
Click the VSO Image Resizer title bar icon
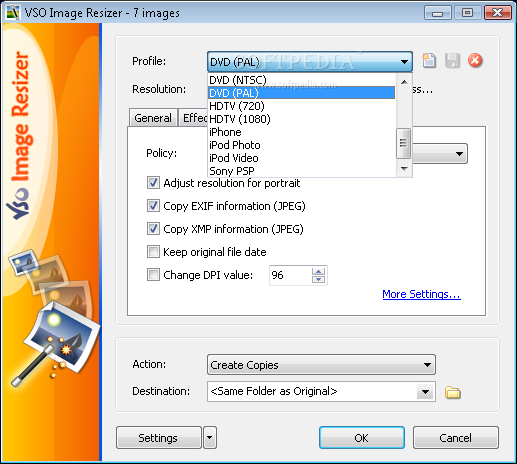point(12,13)
